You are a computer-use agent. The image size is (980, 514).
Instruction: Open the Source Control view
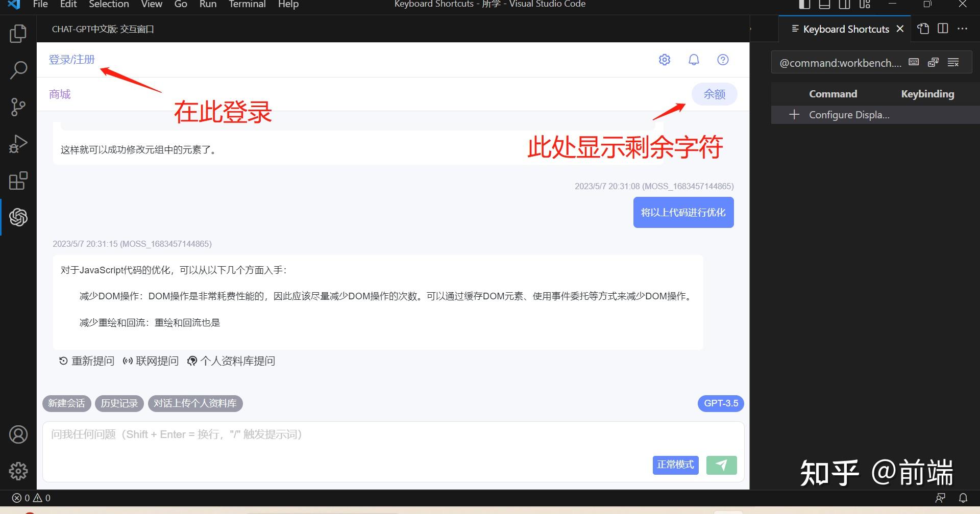click(18, 107)
